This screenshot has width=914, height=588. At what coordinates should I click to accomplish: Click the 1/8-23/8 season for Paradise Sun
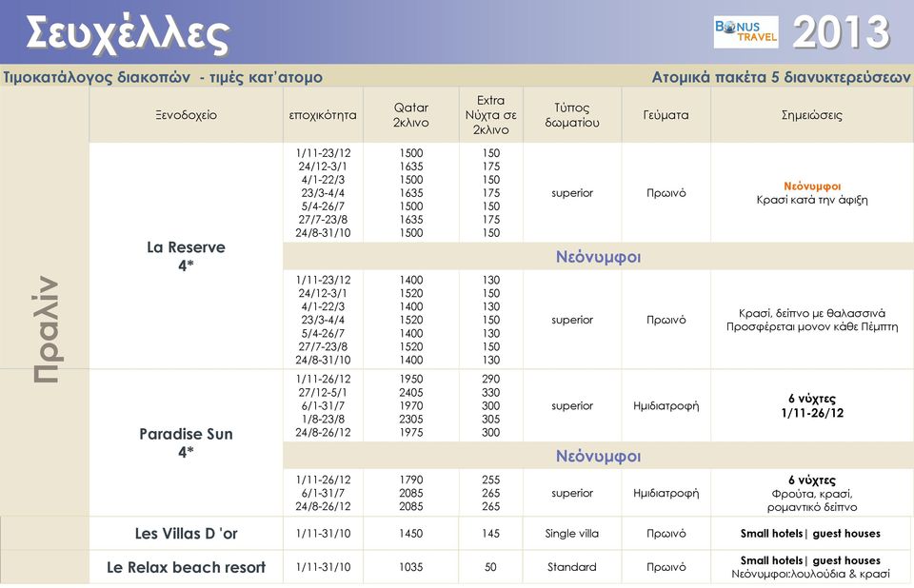point(323,420)
